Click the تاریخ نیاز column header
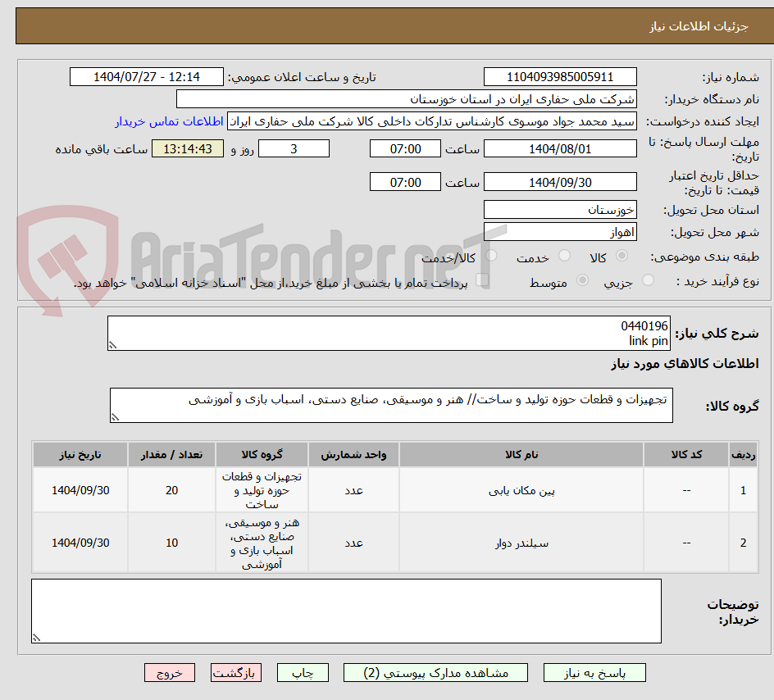Image resolution: width=774 pixels, height=700 pixels. click(80, 455)
